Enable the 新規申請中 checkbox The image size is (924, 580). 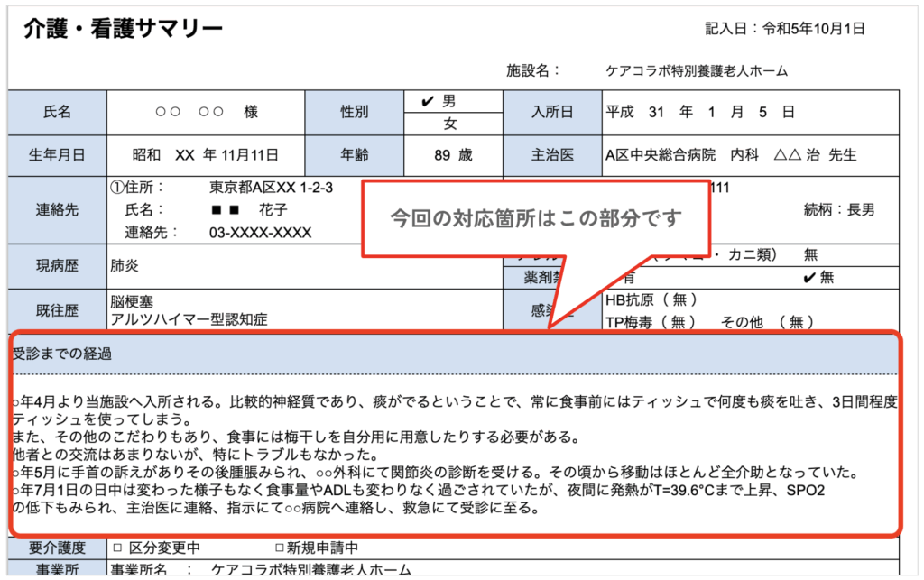[x=280, y=548]
